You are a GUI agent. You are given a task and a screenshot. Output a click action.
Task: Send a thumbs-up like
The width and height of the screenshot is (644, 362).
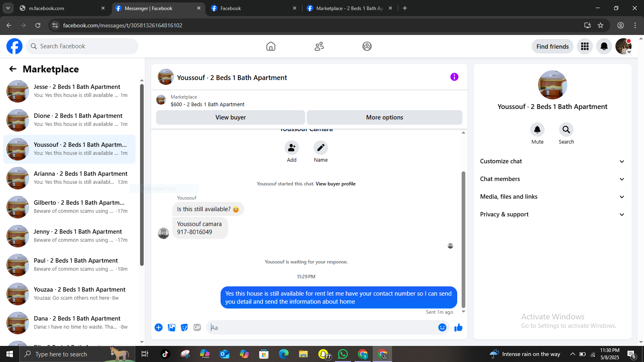point(458,327)
